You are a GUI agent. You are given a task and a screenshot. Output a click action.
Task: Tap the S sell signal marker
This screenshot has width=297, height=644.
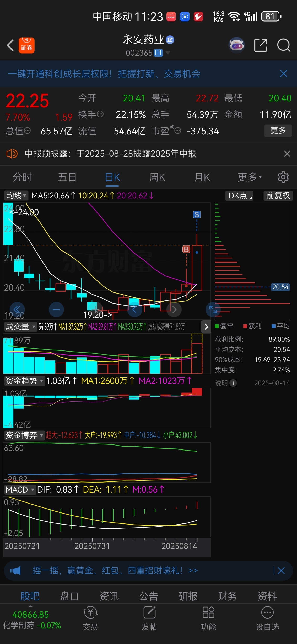[x=197, y=214]
